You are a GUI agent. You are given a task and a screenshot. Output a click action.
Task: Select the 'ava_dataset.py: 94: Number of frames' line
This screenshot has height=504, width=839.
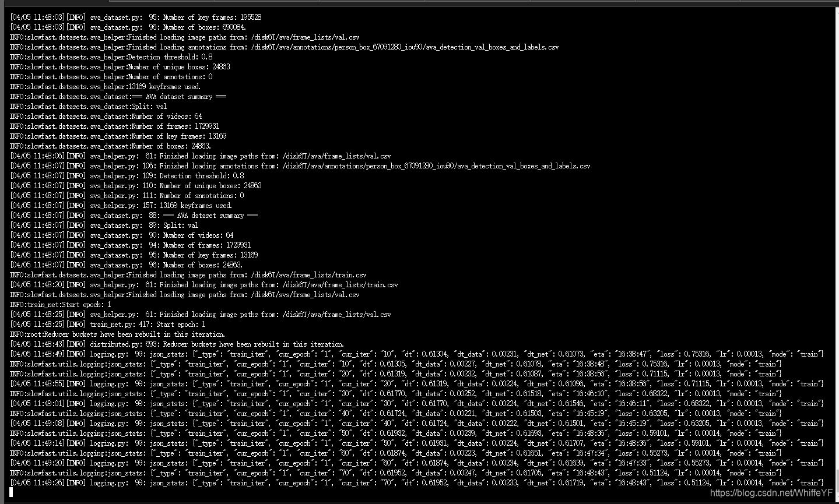[x=130, y=245]
